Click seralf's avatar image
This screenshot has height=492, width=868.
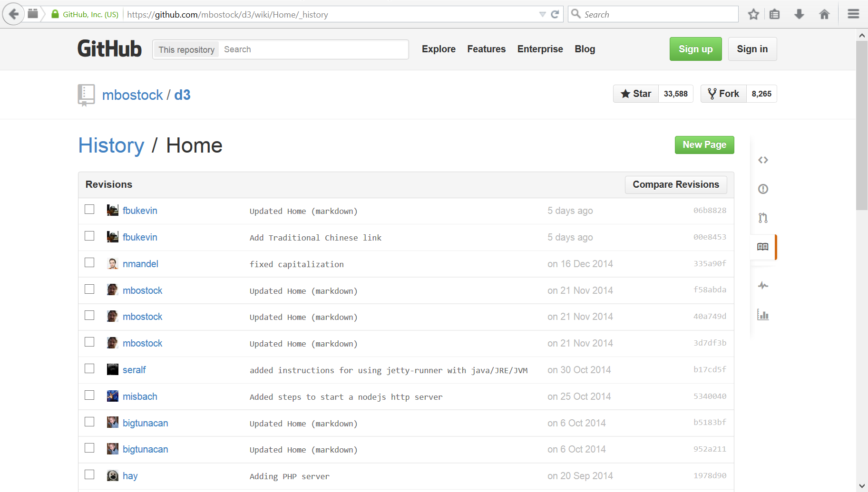point(113,369)
